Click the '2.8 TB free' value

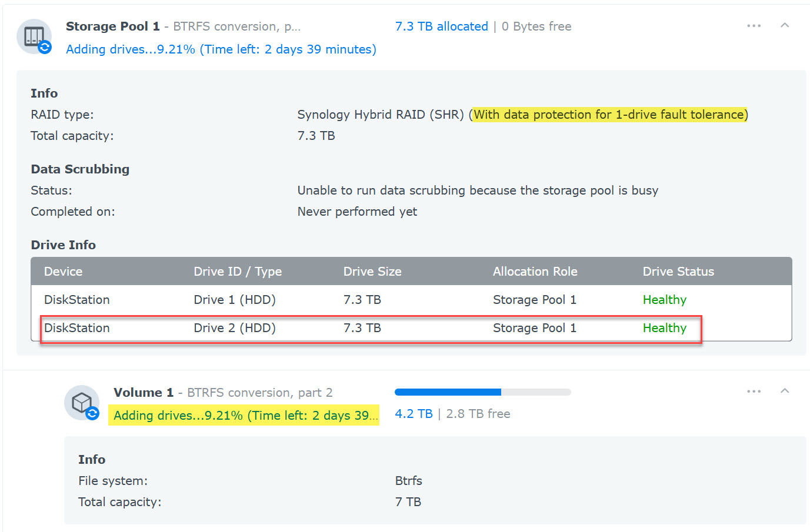pos(478,414)
